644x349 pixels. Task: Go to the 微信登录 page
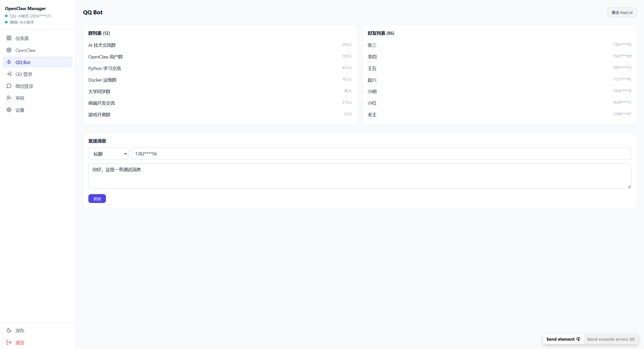pos(37,86)
